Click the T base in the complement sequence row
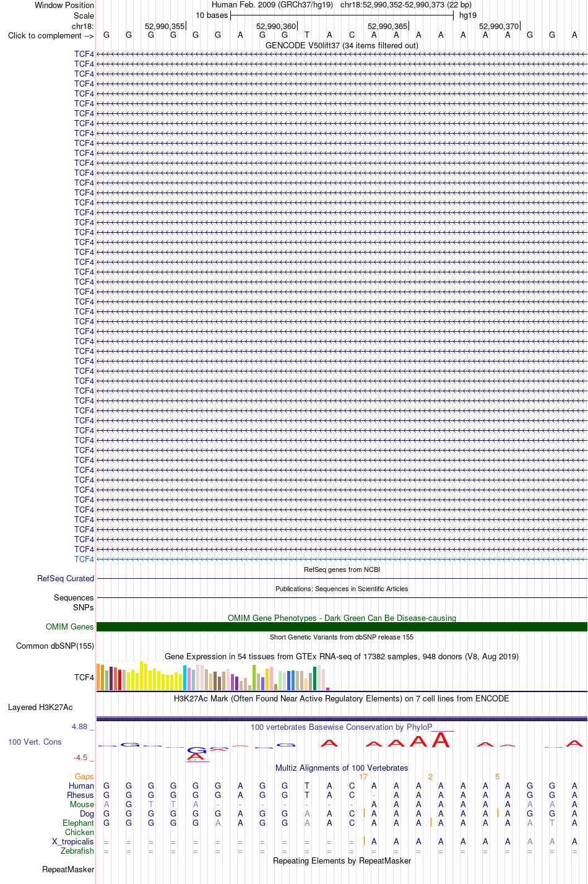 click(x=307, y=35)
